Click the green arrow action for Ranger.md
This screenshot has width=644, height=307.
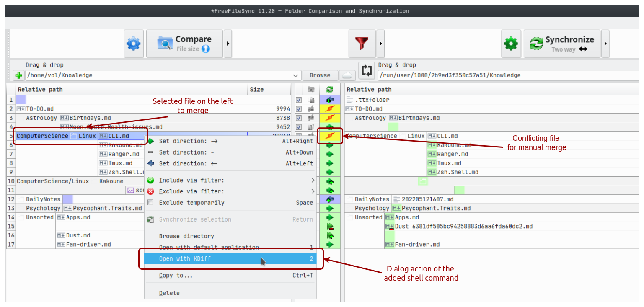click(x=330, y=154)
